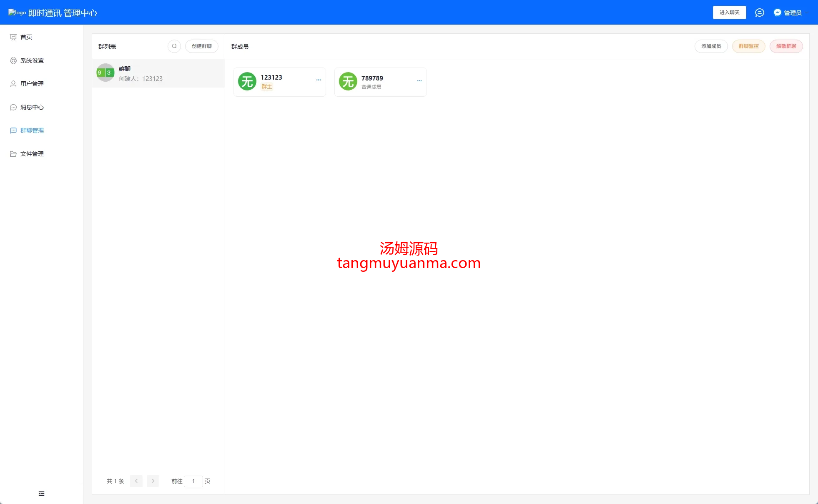The width and height of the screenshot is (818, 504).
Task: Open more options for member 789789
Action: click(419, 81)
